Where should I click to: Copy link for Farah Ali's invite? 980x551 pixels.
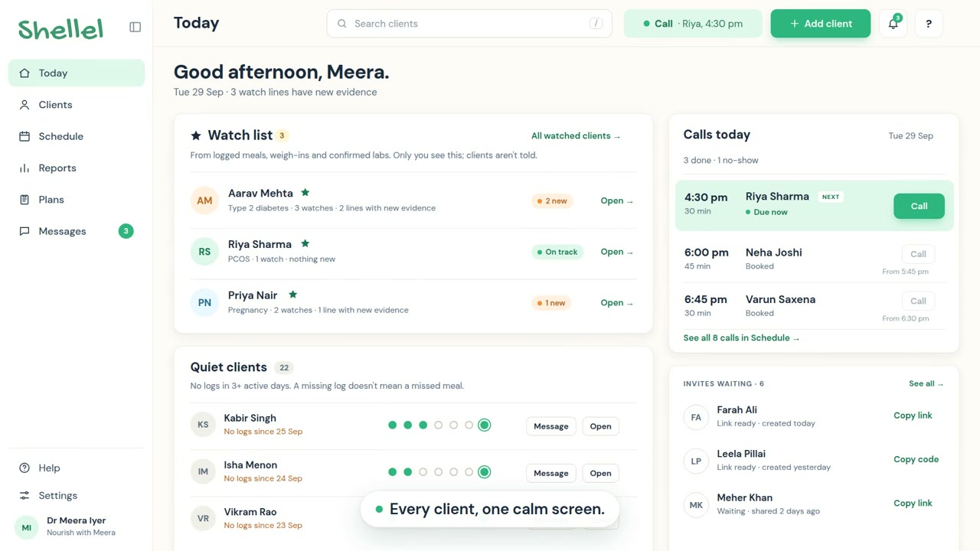913,416
